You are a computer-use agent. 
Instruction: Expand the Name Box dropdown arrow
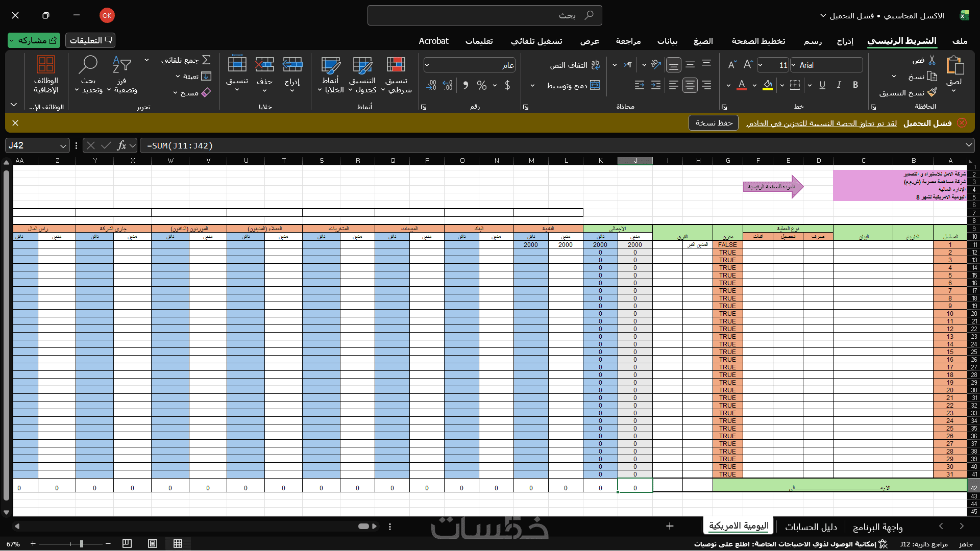(x=63, y=146)
